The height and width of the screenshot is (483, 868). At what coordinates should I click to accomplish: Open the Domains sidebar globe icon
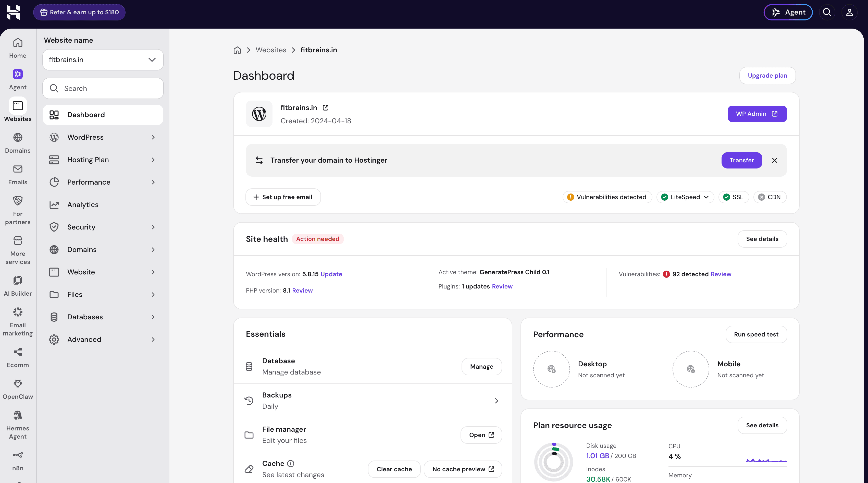click(18, 138)
